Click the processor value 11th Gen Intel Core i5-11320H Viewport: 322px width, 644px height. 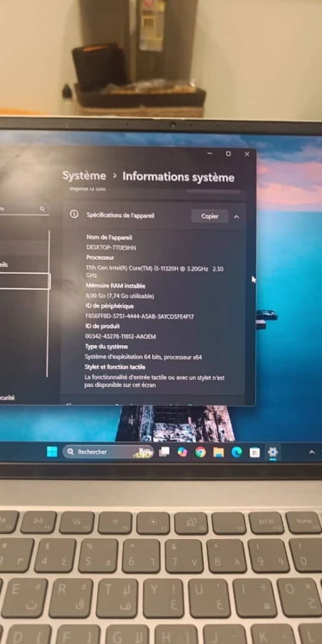click(x=155, y=272)
